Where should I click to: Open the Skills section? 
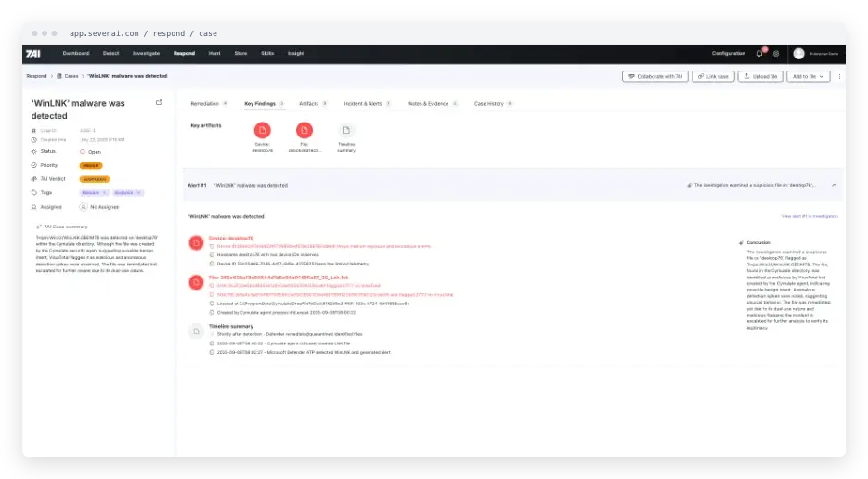(x=267, y=54)
